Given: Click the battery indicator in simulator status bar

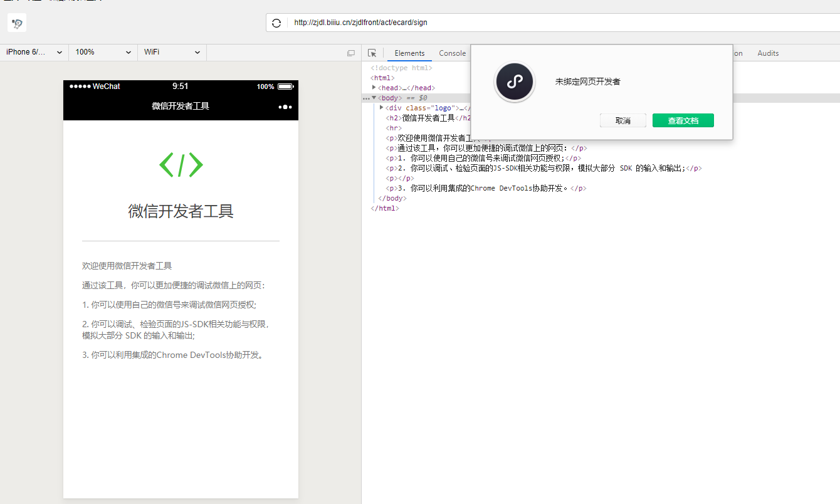Looking at the screenshot, I should [x=285, y=87].
